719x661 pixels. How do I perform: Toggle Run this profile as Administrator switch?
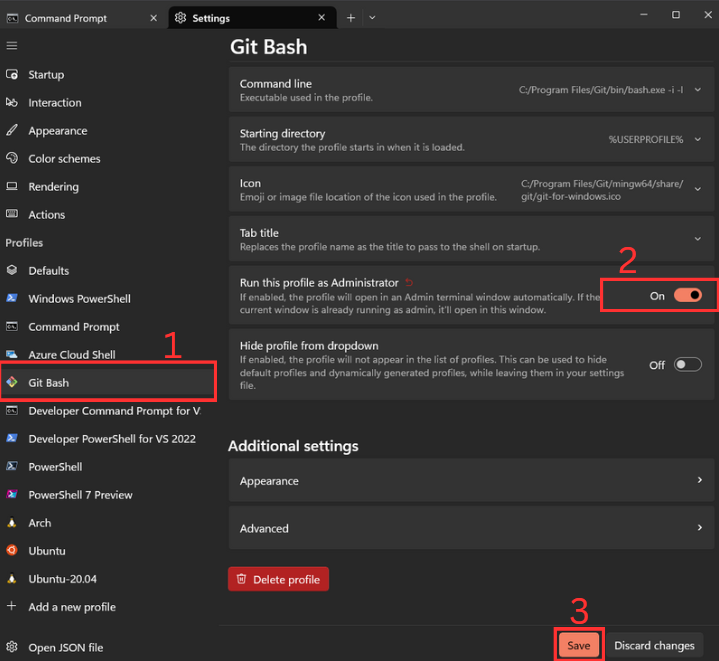click(688, 295)
